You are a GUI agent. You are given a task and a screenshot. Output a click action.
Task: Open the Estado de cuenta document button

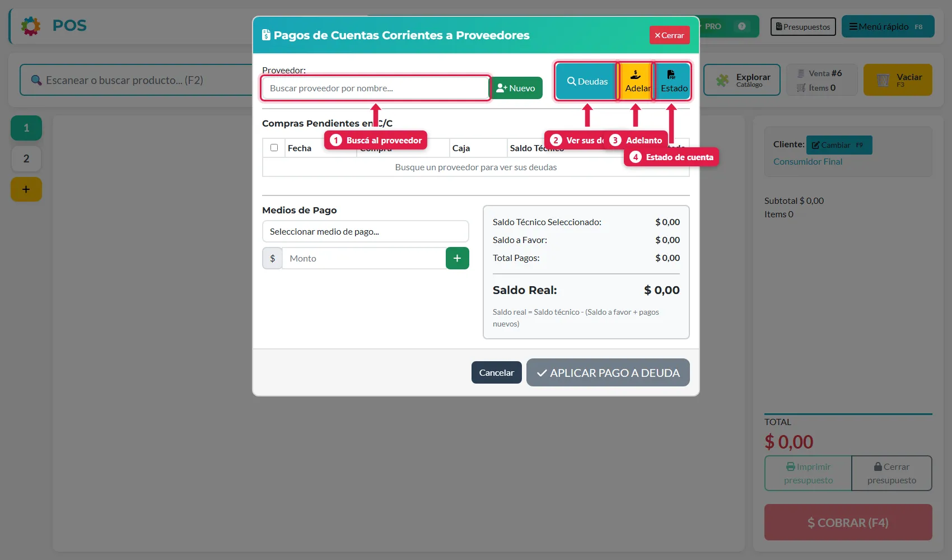[672, 81]
